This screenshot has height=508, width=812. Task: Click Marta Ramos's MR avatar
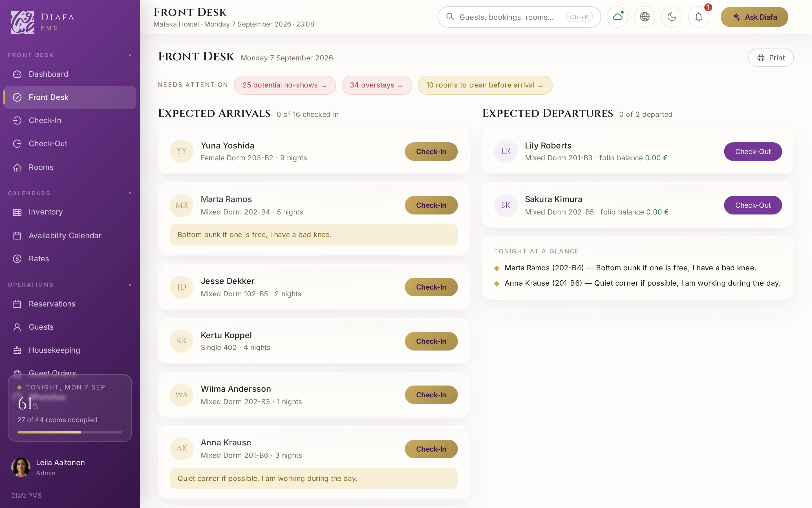pyautogui.click(x=182, y=205)
